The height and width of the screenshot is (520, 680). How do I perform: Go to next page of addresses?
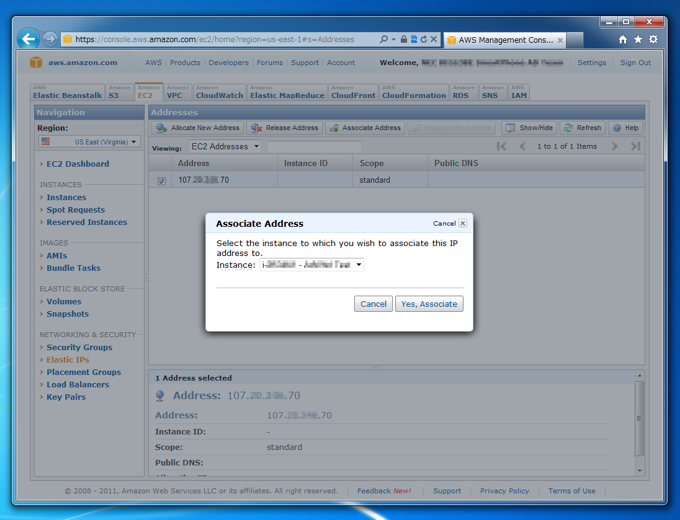[x=614, y=147]
